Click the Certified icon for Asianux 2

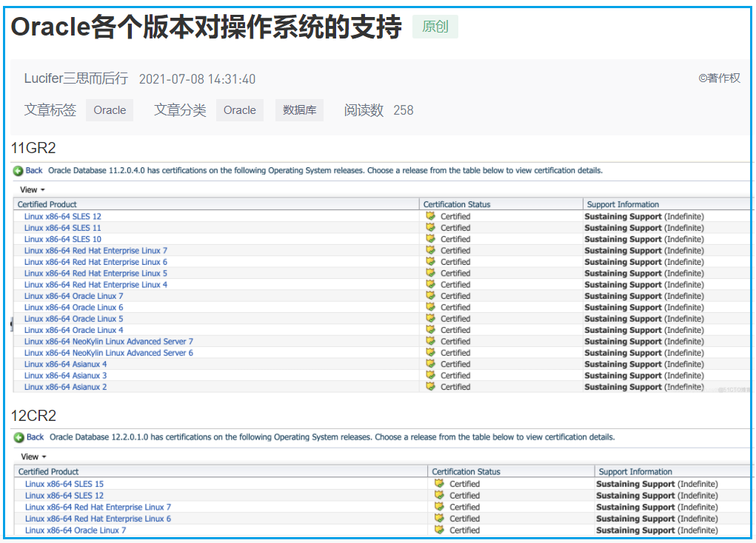point(430,386)
